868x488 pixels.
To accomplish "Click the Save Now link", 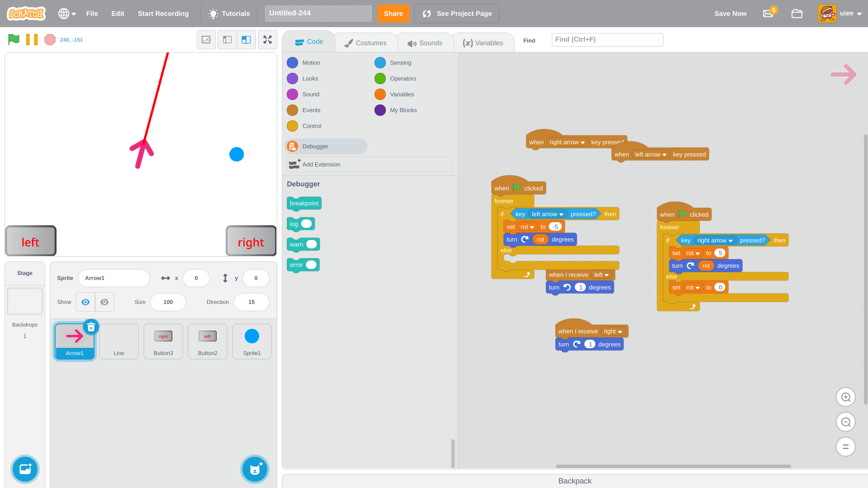I will pyautogui.click(x=730, y=14).
